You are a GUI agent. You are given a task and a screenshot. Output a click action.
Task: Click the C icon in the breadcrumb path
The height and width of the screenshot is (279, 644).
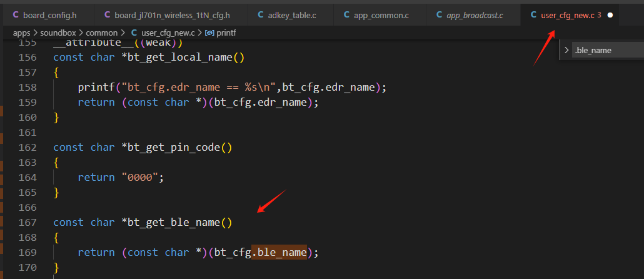[x=134, y=33]
